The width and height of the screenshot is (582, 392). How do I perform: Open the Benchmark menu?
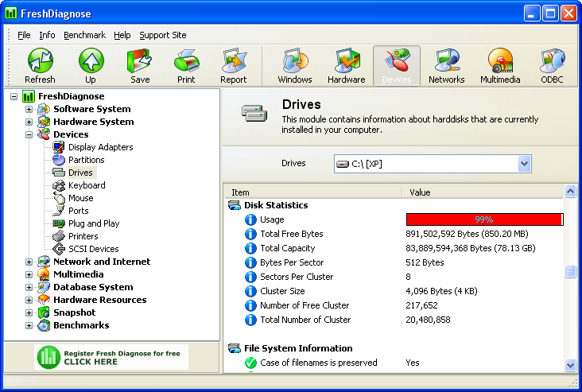84,35
